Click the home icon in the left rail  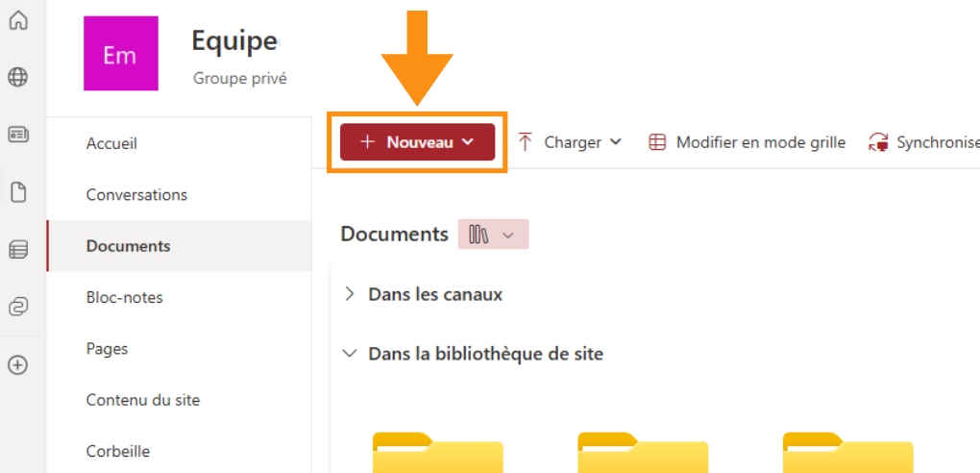(17, 20)
